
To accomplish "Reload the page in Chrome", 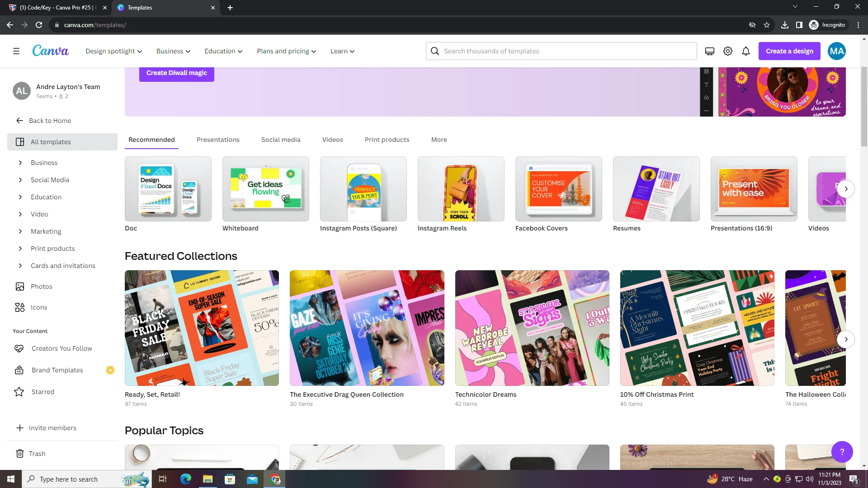I will click(39, 25).
